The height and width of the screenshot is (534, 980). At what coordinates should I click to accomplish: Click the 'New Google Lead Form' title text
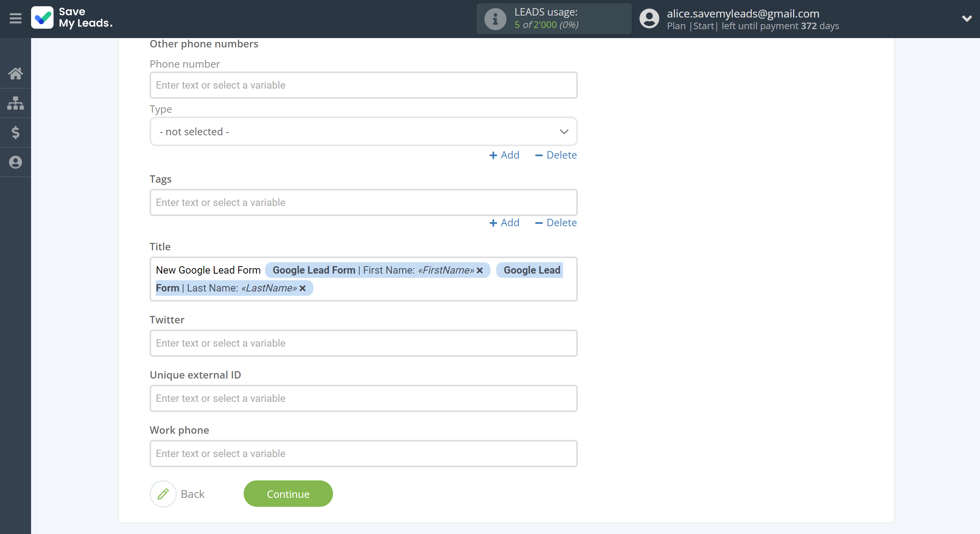(x=208, y=270)
